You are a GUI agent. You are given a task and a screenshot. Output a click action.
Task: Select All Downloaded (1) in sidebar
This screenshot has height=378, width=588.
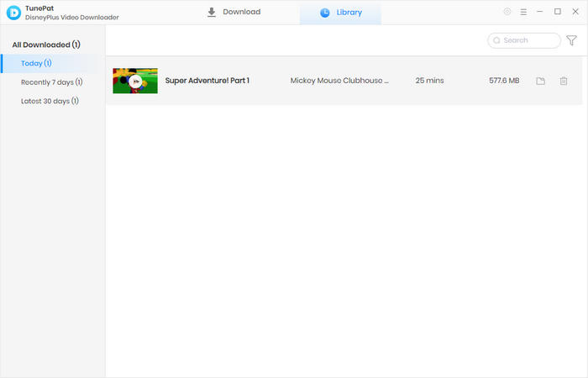pyautogui.click(x=46, y=44)
